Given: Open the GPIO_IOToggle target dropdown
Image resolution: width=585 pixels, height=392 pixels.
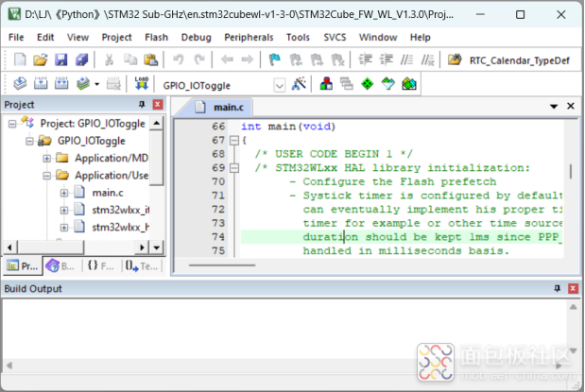Looking at the screenshot, I should click(x=280, y=85).
